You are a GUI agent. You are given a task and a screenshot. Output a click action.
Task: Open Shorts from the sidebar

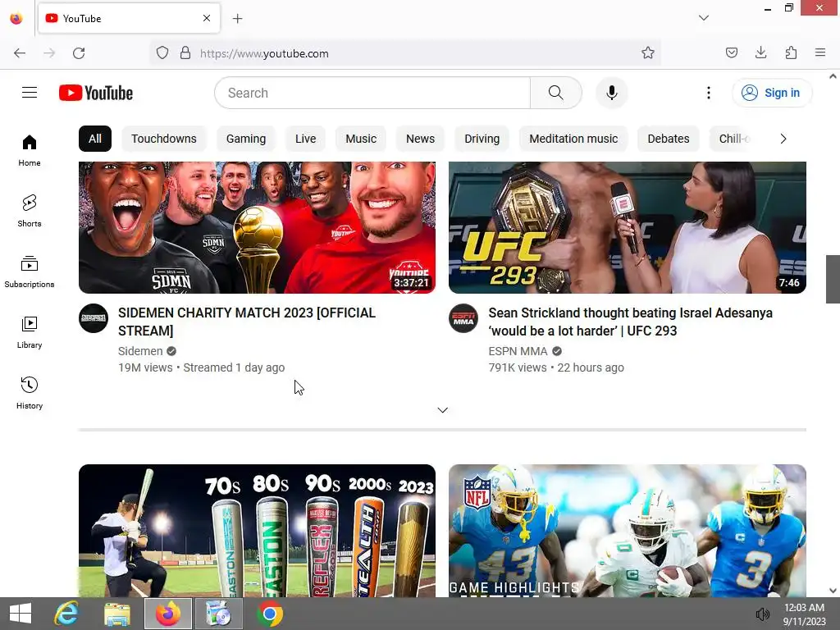30,211
